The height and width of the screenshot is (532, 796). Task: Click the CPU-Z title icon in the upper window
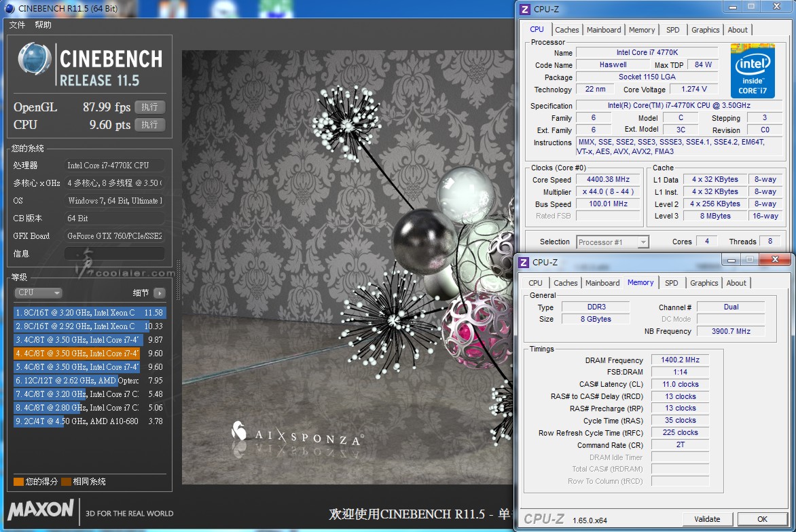click(x=525, y=9)
